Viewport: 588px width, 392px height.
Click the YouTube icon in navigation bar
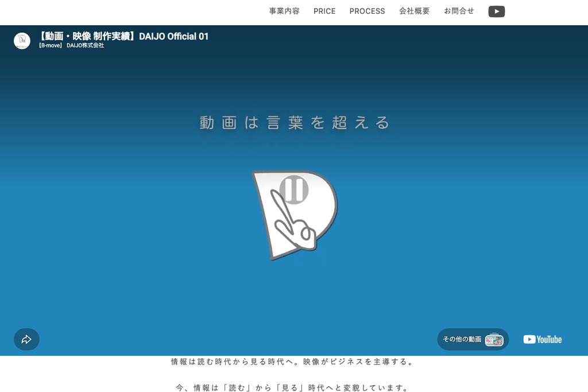pyautogui.click(x=497, y=11)
